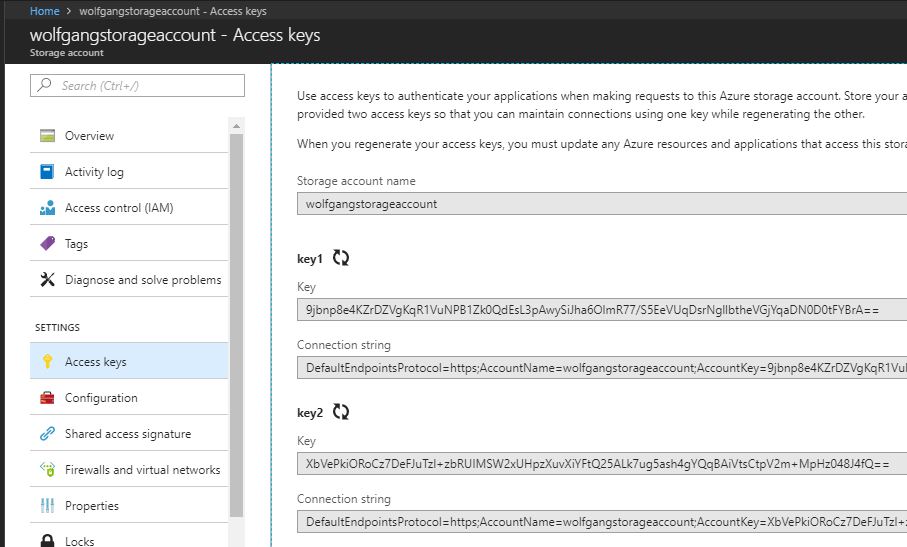Click the key1 heading label

(x=309, y=258)
